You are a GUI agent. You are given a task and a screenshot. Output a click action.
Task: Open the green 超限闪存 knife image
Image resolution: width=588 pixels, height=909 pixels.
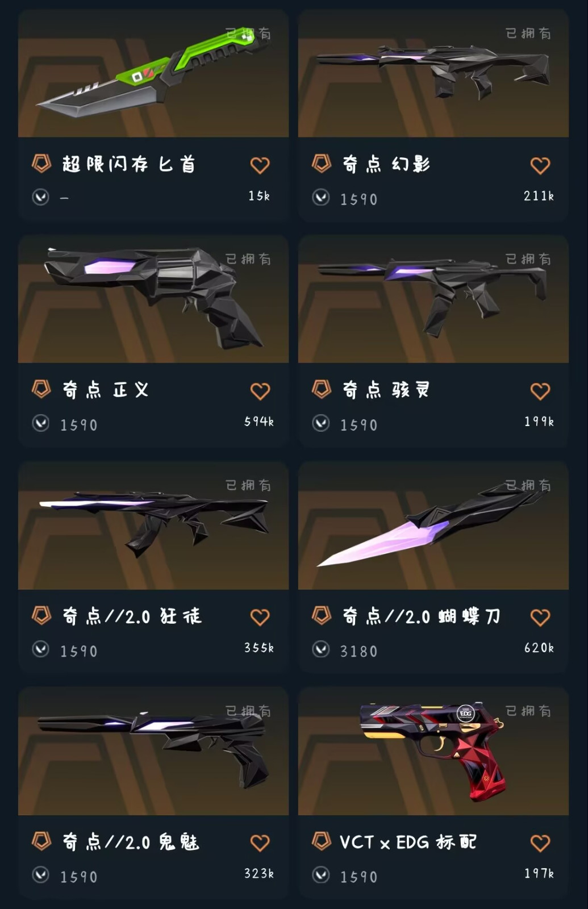click(x=153, y=73)
